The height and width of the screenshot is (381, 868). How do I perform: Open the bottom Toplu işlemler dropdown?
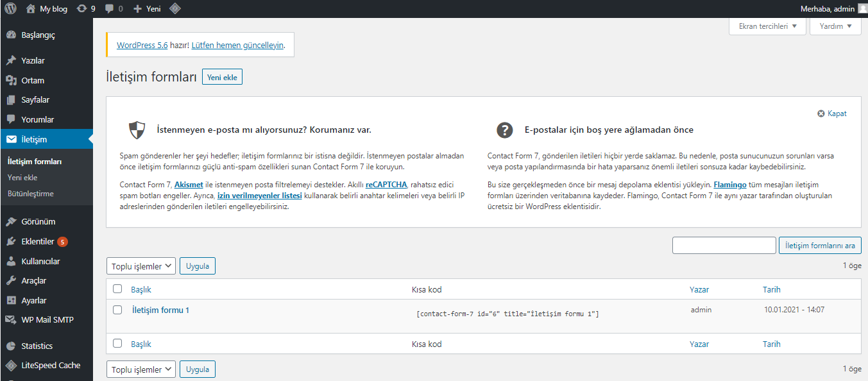140,369
